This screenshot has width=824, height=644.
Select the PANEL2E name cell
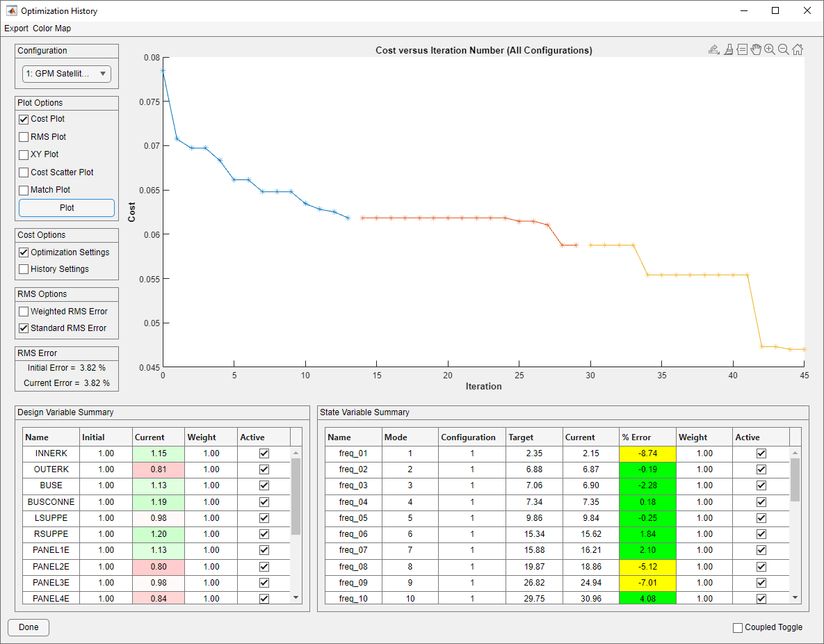[x=51, y=567]
